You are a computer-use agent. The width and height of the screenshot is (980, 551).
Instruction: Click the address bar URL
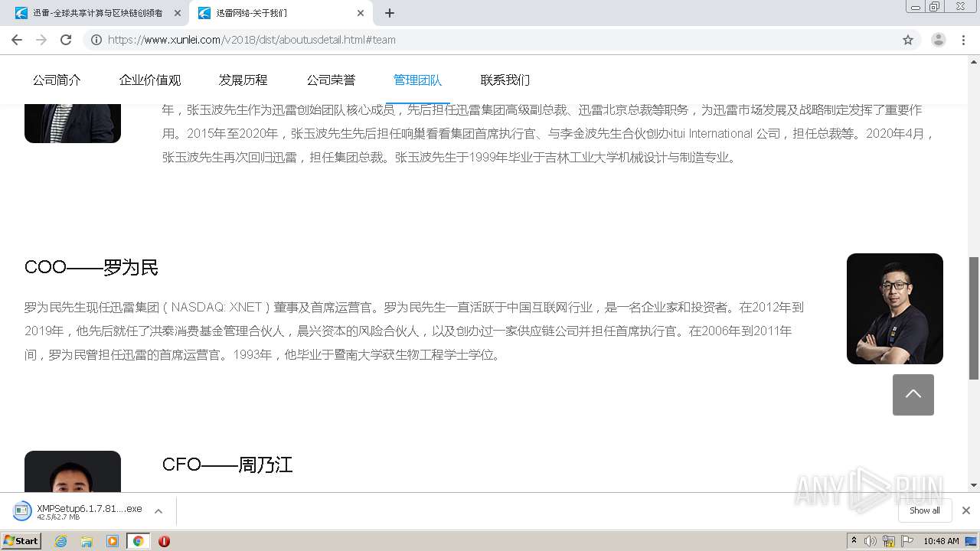point(252,40)
